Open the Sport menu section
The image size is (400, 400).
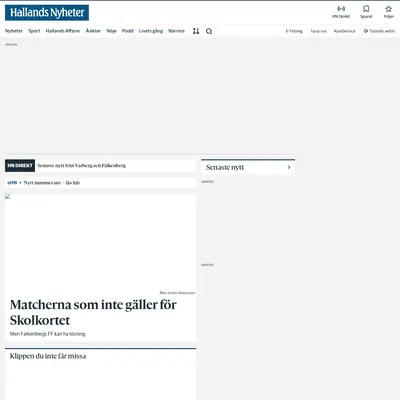[x=34, y=31]
